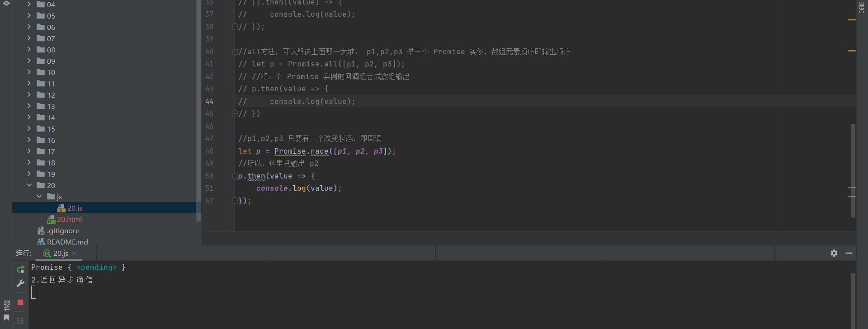Click the commit tool window icon
The image size is (868, 329).
pyautogui.click(x=6, y=3)
